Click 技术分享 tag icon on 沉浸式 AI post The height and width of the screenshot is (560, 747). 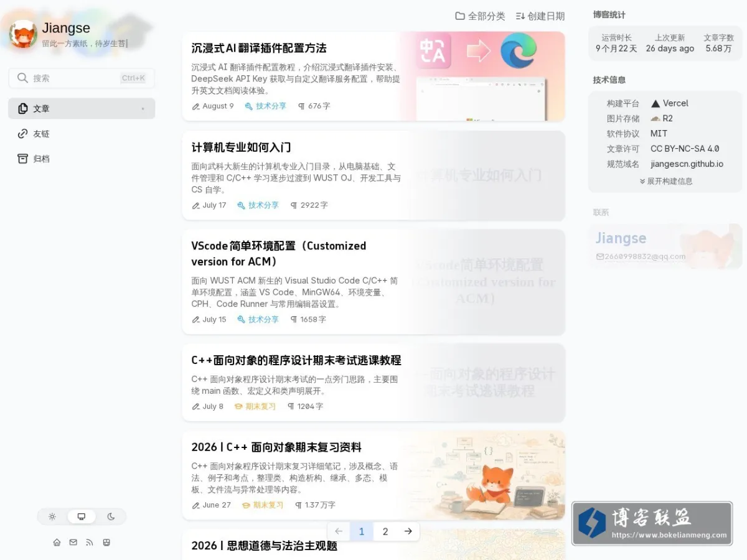click(248, 106)
